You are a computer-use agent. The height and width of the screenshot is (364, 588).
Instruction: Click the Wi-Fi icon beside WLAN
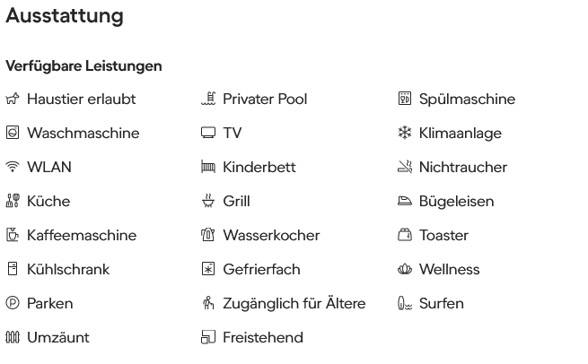point(13,167)
